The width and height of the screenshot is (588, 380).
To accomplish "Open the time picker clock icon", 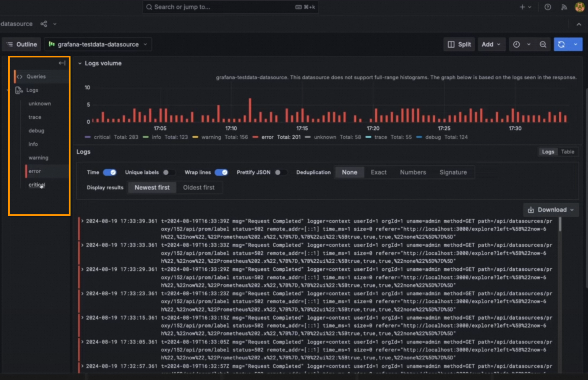I will tap(516, 44).
